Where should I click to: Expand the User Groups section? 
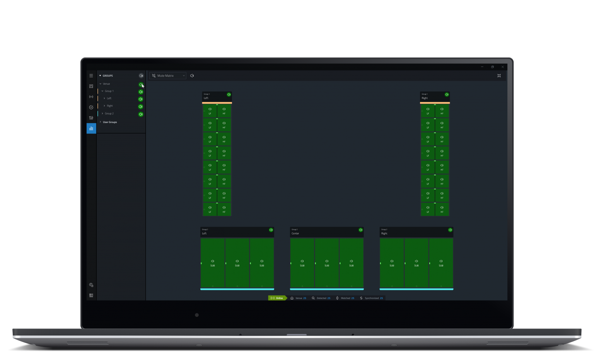coord(100,122)
